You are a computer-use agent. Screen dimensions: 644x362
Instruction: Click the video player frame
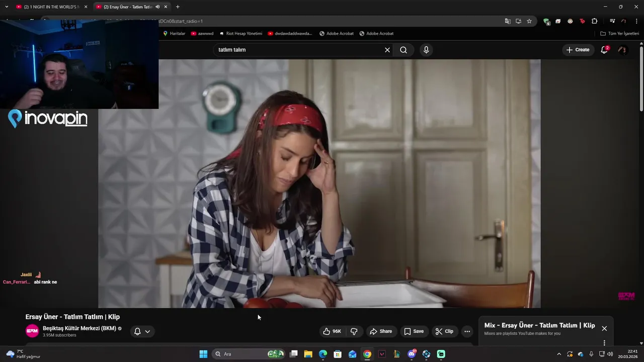coord(319,184)
